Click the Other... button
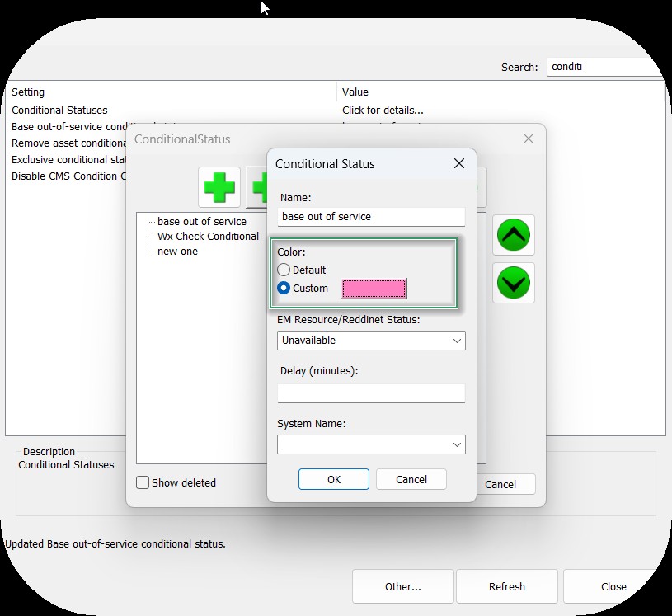Screen dimensions: 672x616 pyautogui.click(x=403, y=586)
